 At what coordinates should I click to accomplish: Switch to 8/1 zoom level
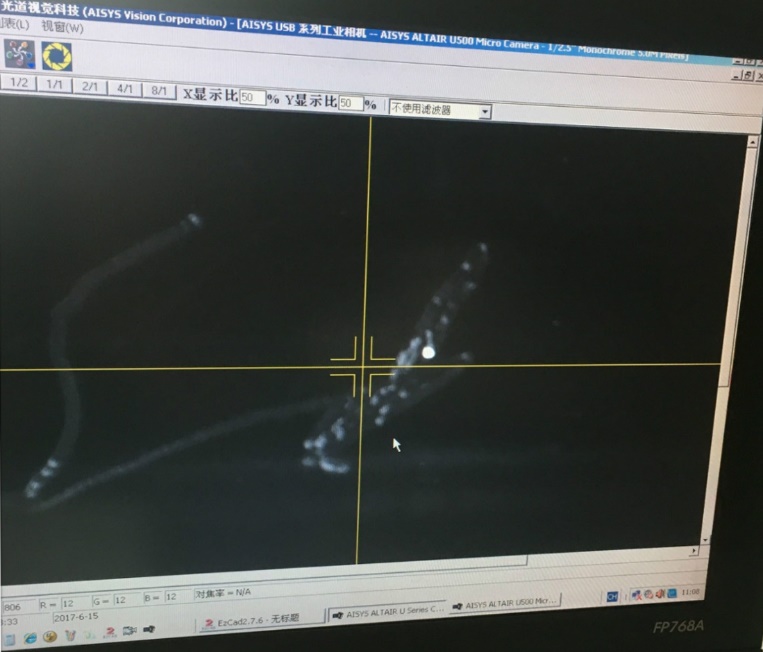(x=159, y=90)
